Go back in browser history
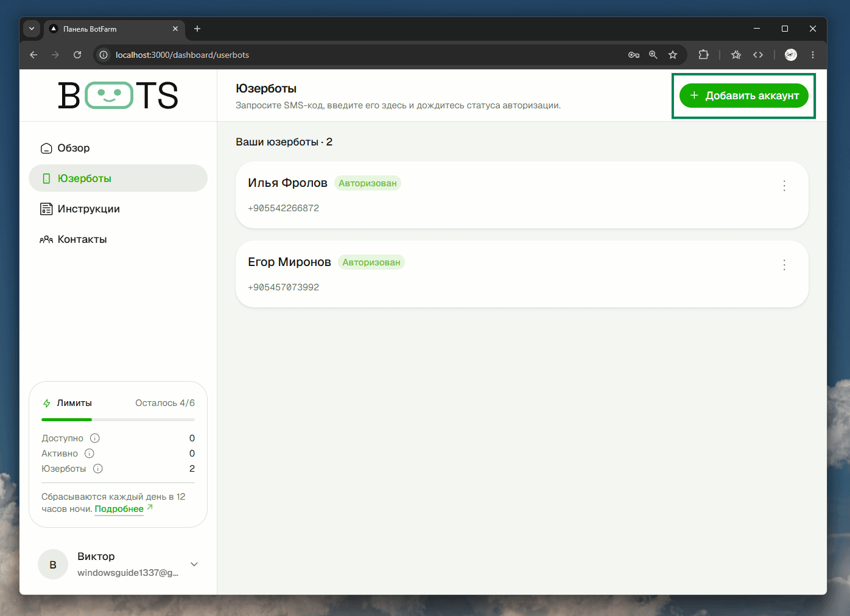Viewport: 850px width, 616px height. [33, 55]
